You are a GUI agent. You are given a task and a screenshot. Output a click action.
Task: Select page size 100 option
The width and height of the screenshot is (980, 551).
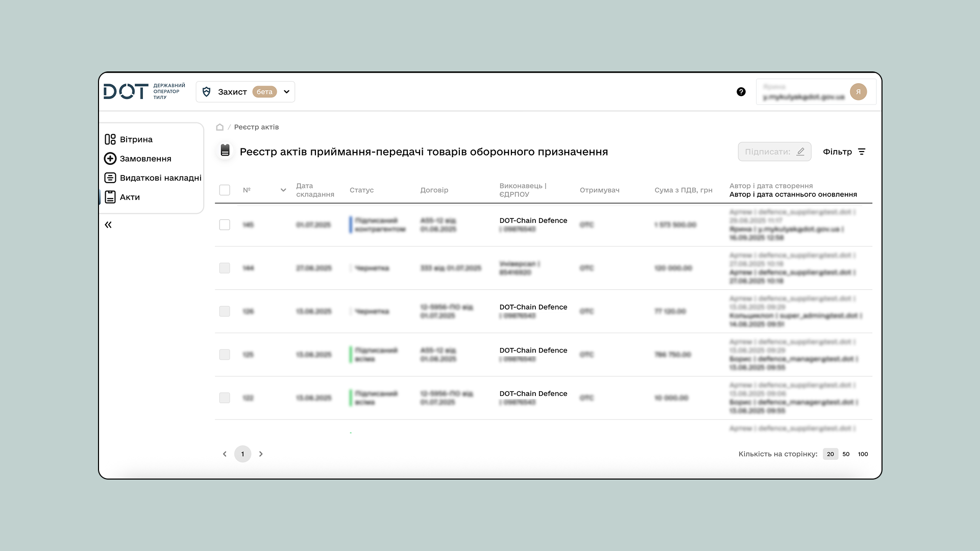click(x=863, y=454)
